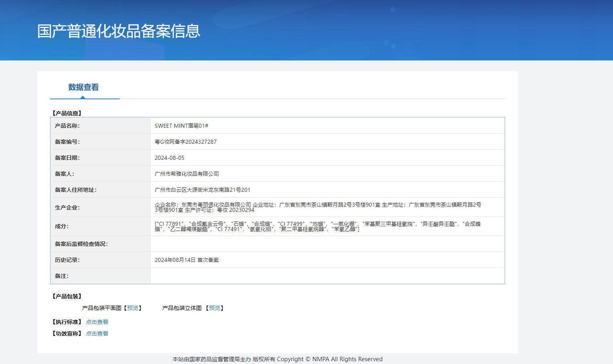Click the 备注 row label
This screenshot has height=364, width=613.
point(62,276)
